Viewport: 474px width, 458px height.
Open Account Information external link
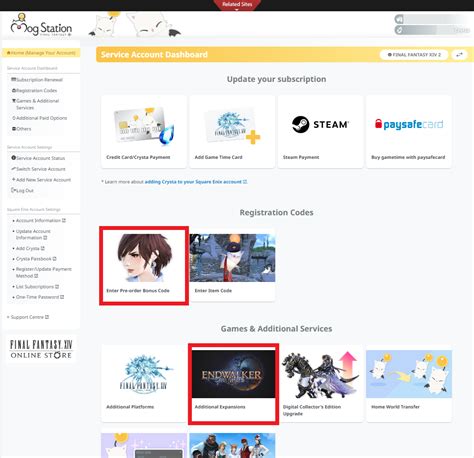[x=40, y=220]
